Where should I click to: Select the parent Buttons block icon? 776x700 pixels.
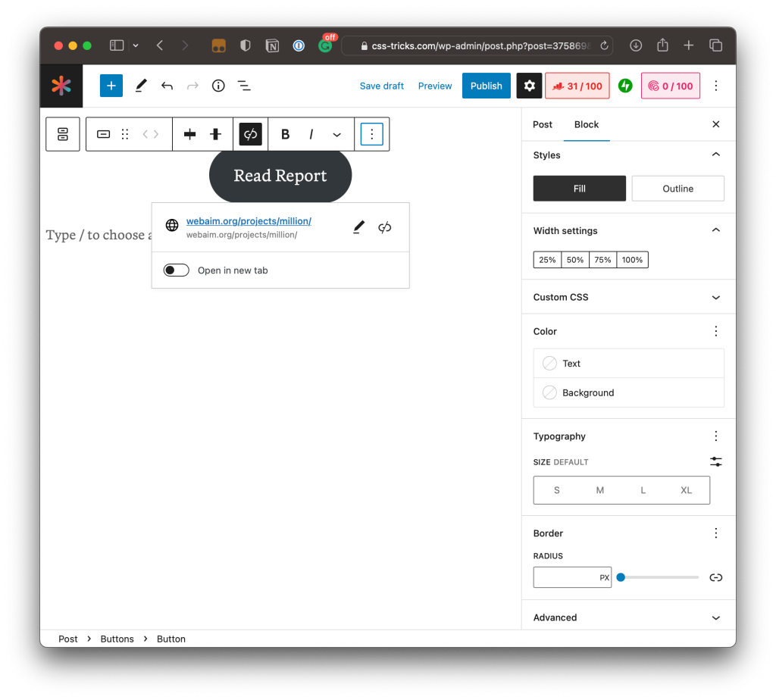pyautogui.click(x=62, y=134)
